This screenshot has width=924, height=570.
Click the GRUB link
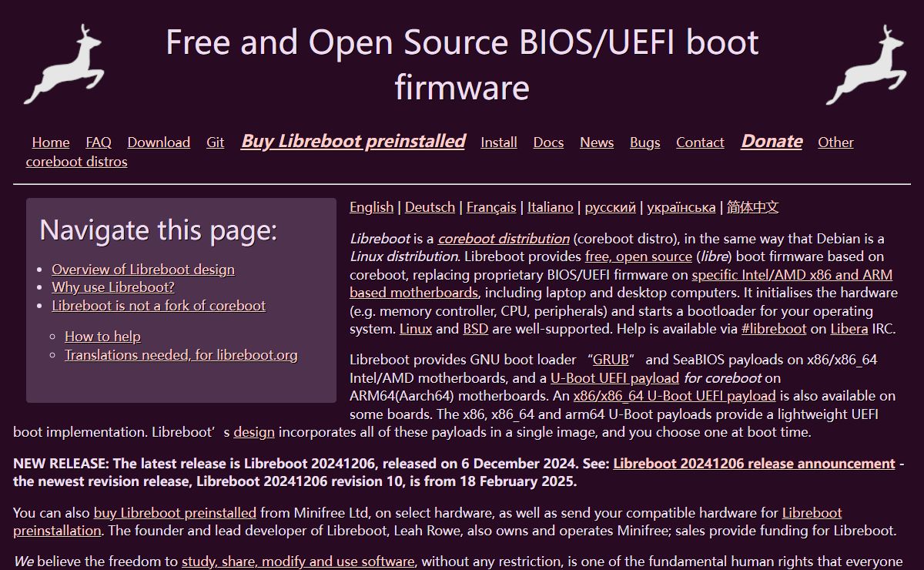(x=611, y=360)
